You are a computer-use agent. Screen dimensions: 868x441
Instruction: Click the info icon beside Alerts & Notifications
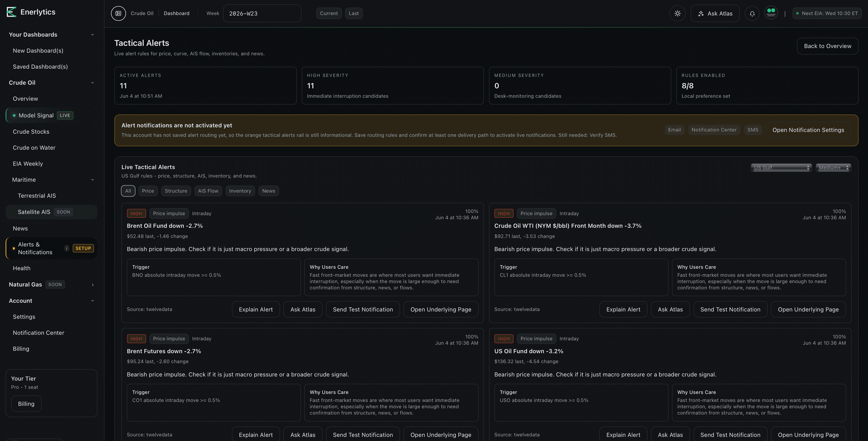pyautogui.click(x=67, y=248)
